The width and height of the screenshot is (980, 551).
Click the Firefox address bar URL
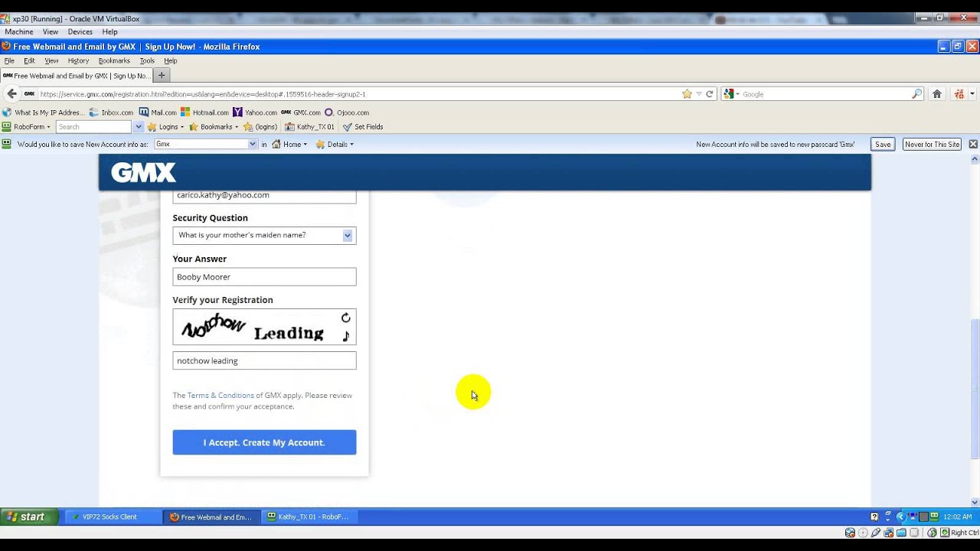[203, 94]
